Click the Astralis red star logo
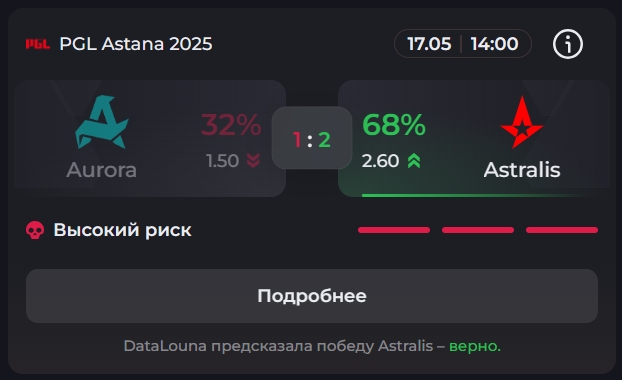The image size is (622, 380). coord(522,122)
